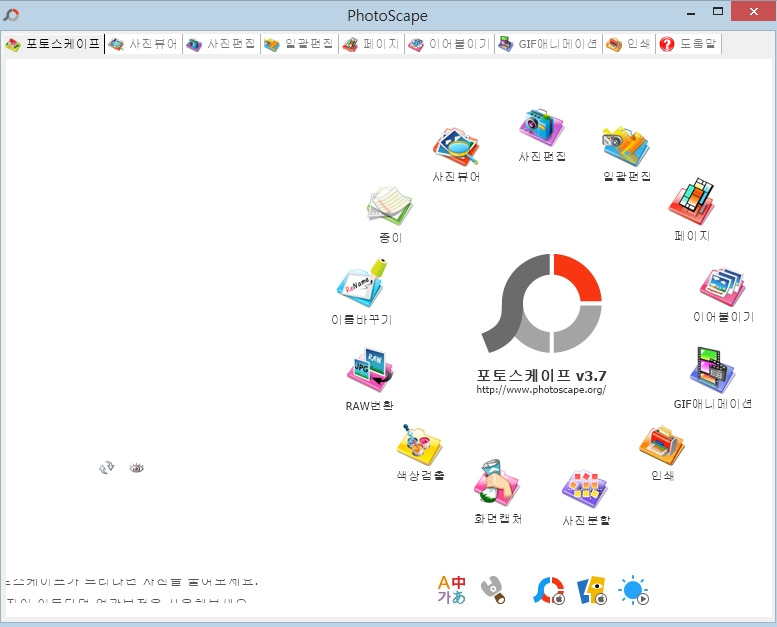777x627 pixels.
Task: Open the 사진뷰어 circle icon
Action: pos(456,147)
